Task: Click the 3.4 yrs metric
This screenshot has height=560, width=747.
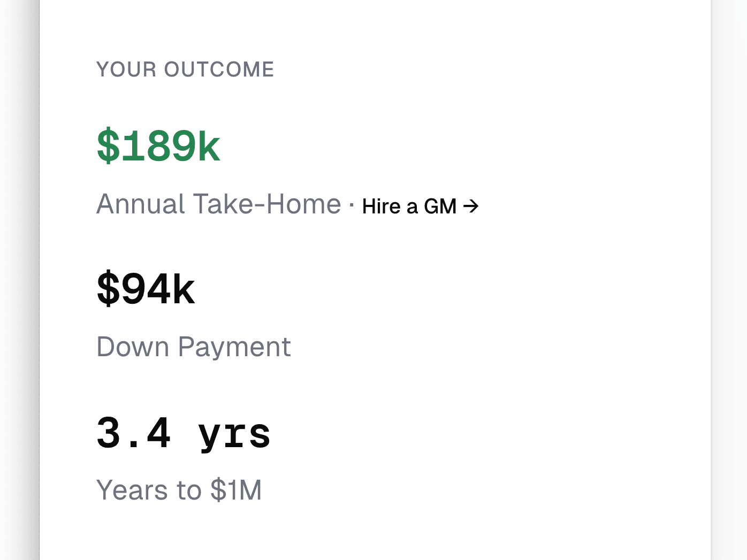Action: pyautogui.click(x=183, y=433)
